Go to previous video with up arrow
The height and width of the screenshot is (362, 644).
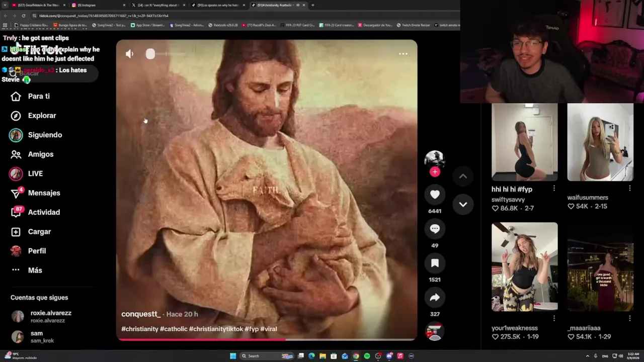pyautogui.click(x=463, y=176)
